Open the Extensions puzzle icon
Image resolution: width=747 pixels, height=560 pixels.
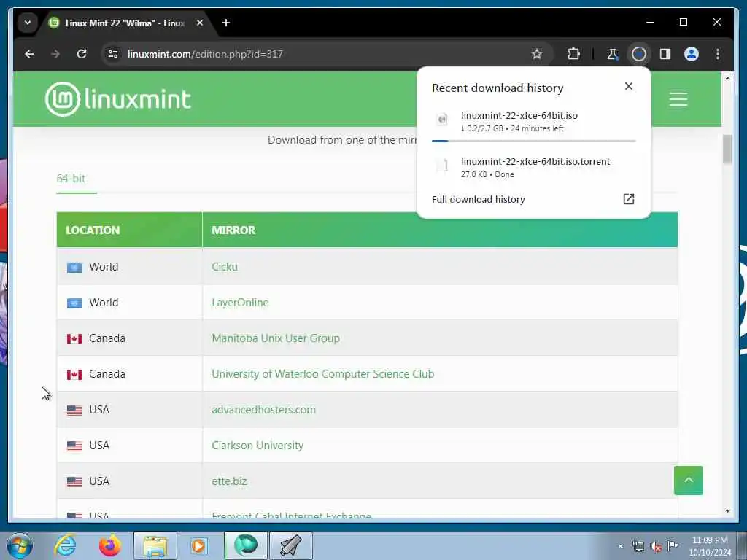[x=573, y=54]
